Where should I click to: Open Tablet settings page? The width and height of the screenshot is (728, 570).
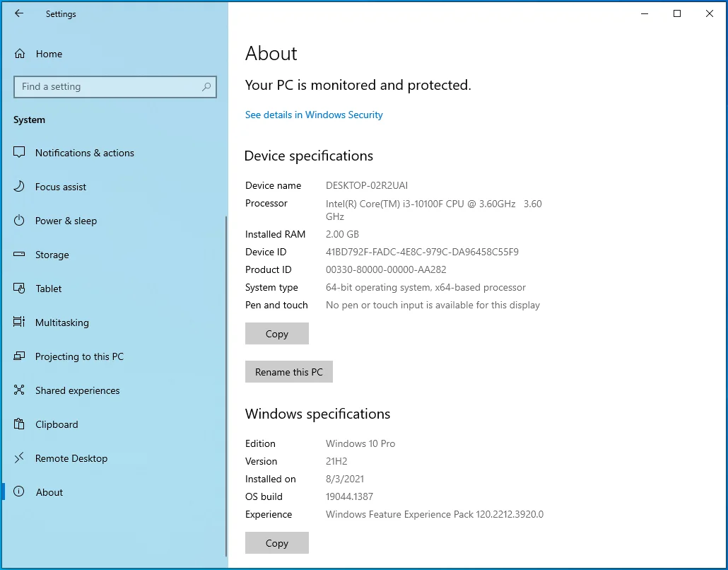click(114, 289)
